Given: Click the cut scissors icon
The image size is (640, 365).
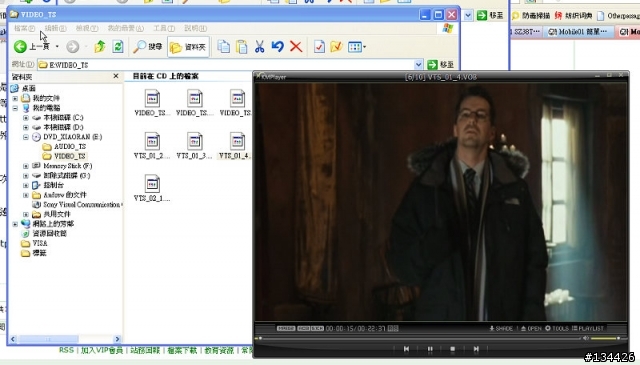Looking at the screenshot, I should click(259, 47).
